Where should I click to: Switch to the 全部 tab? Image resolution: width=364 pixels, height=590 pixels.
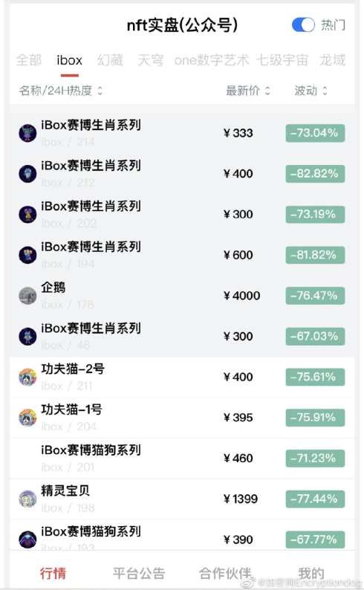click(x=28, y=60)
